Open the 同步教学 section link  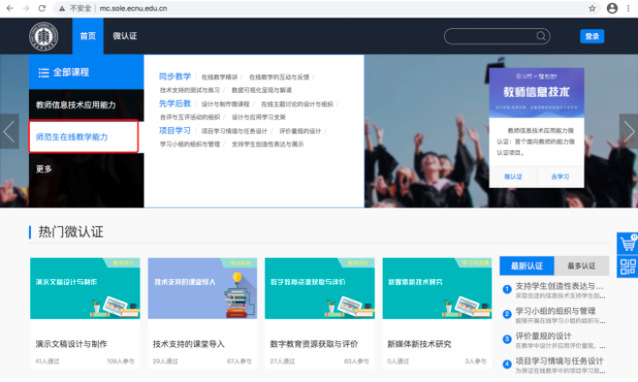[175, 76]
